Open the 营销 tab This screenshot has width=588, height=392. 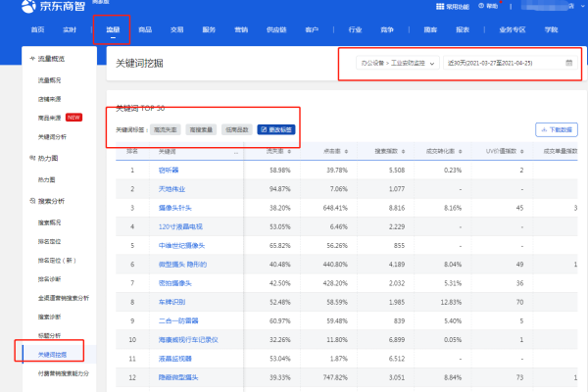point(241,29)
